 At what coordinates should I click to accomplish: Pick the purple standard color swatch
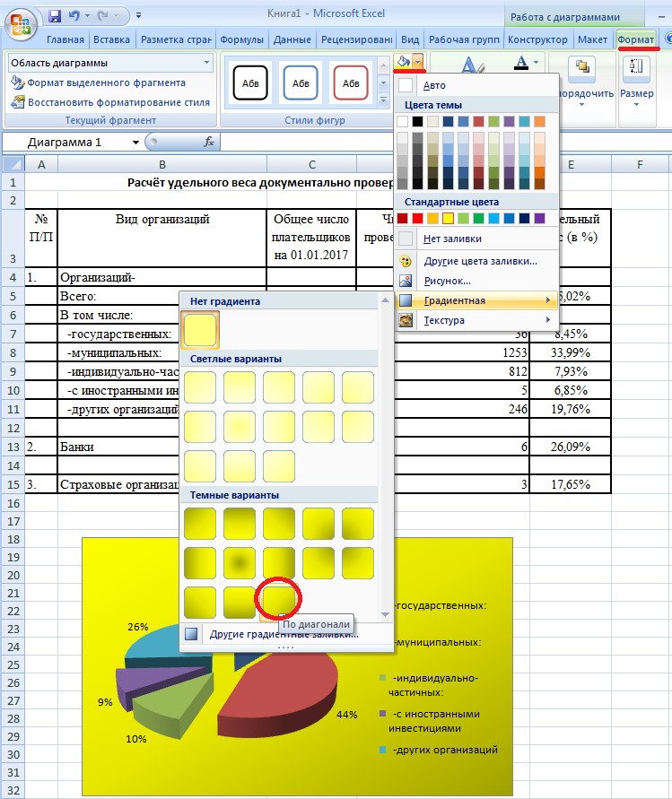[539, 219]
